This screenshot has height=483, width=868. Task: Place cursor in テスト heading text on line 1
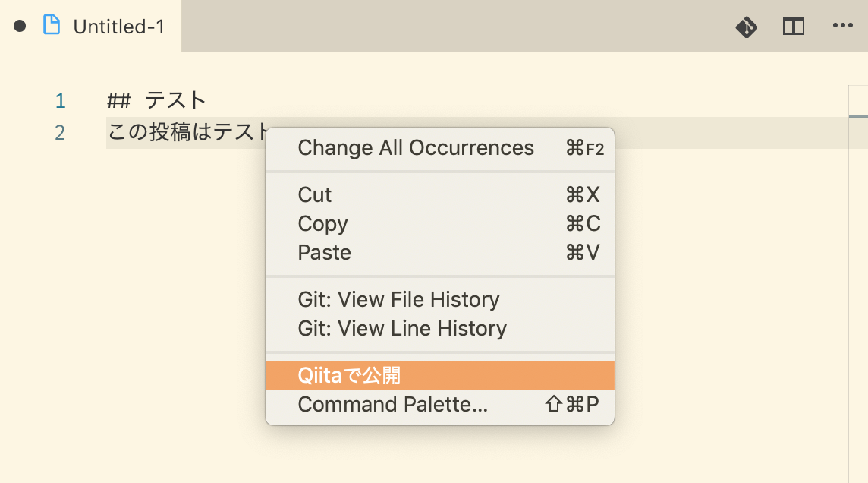pyautogui.click(x=176, y=100)
